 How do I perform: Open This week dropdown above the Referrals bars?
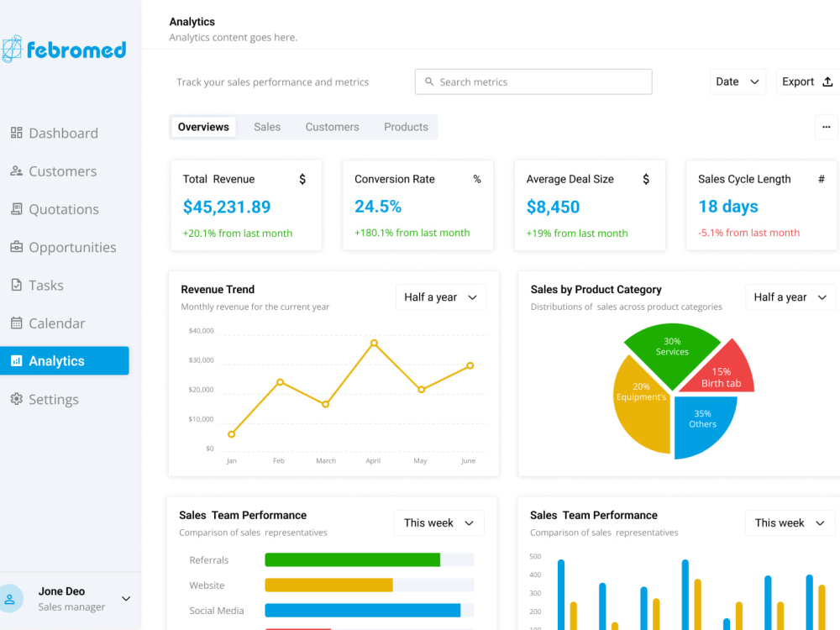439,522
